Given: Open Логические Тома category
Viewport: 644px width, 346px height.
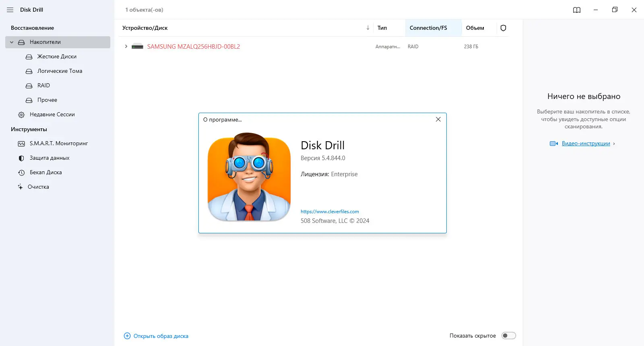Looking at the screenshot, I should click(x=60, y=71).
